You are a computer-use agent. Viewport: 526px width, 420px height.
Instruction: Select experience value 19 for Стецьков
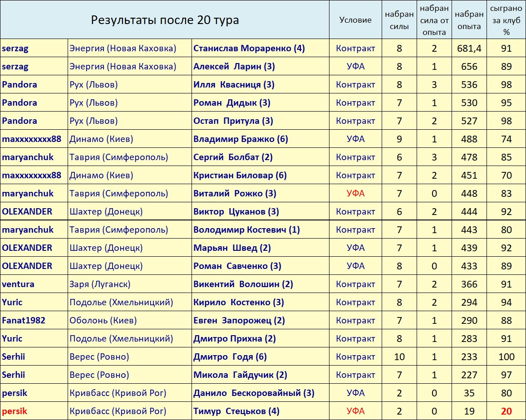coord(469,410)
